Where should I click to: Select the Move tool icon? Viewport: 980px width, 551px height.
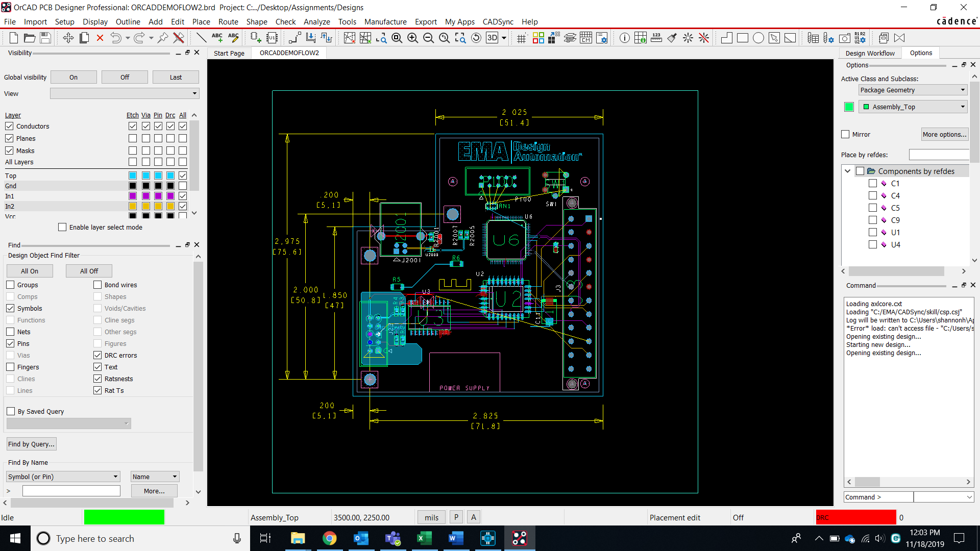pos(68,38)
